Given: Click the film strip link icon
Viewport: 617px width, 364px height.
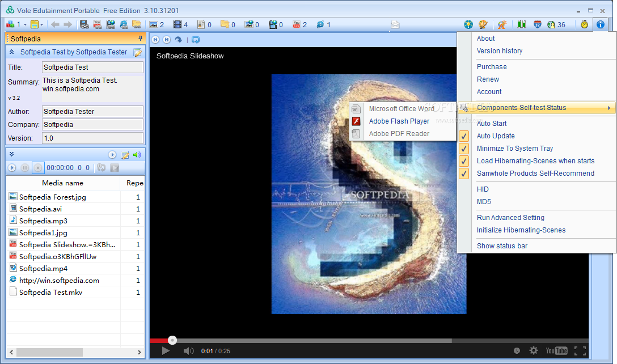Looking at the screenshot, I should [x=84, y=25].
